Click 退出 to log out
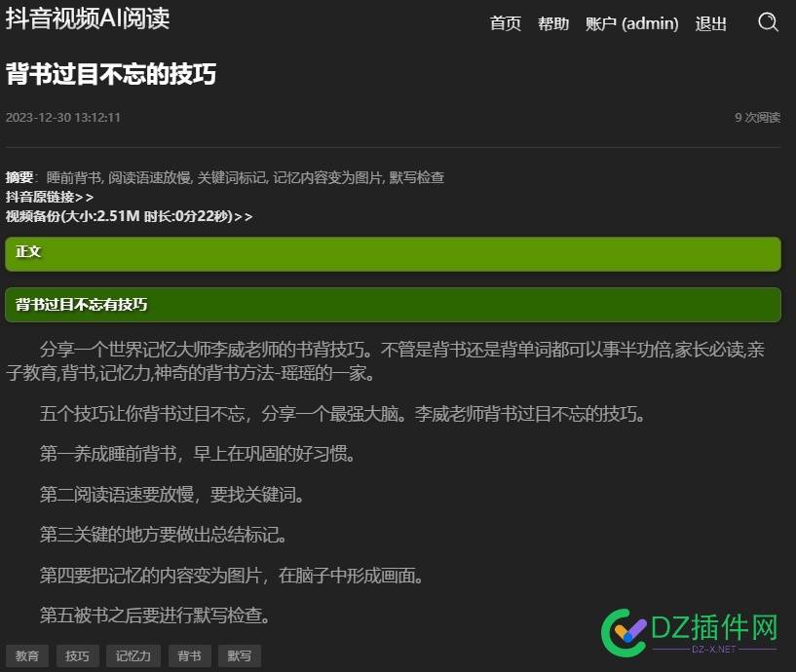796x672 pixels. (x=710, y=23)
